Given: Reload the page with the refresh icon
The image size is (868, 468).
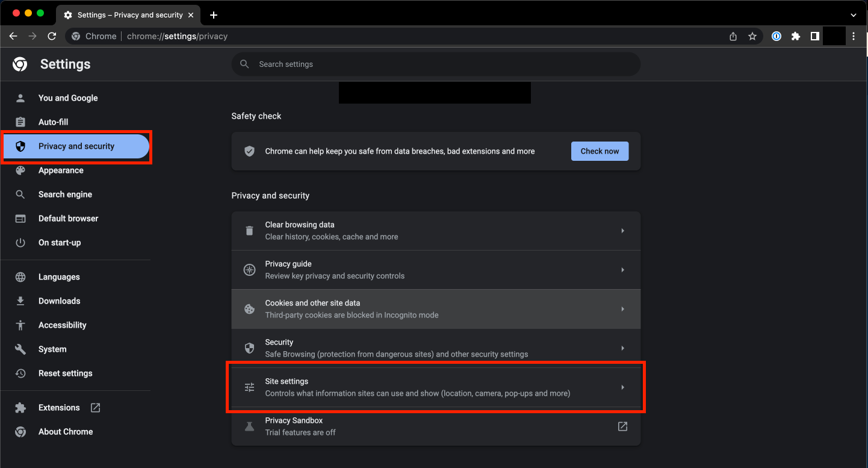Looking at the screenshot, I should point(52,36).
